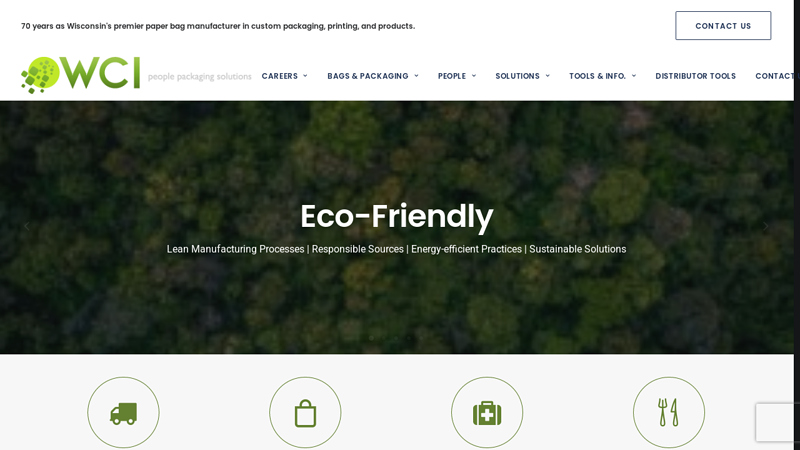
Task: Click the page vertical scrollbar
Action: pyautogui.click(x=797, y=225)
